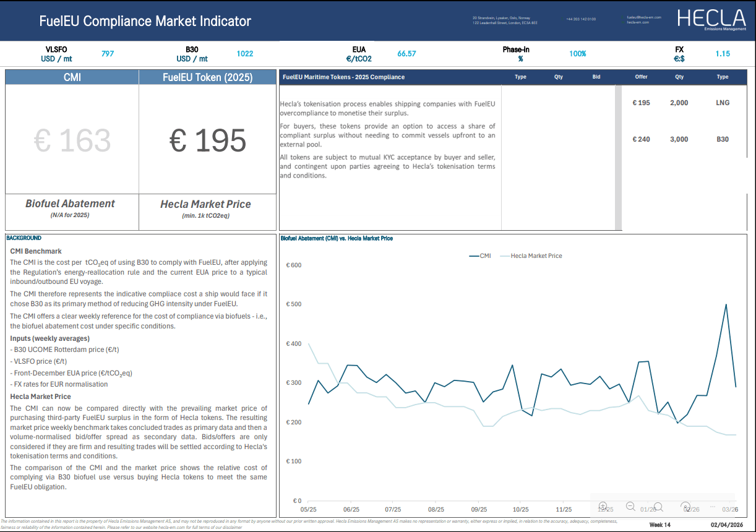Click the Phase-in value 100%
Screen dimensions: 756x532
578,54
